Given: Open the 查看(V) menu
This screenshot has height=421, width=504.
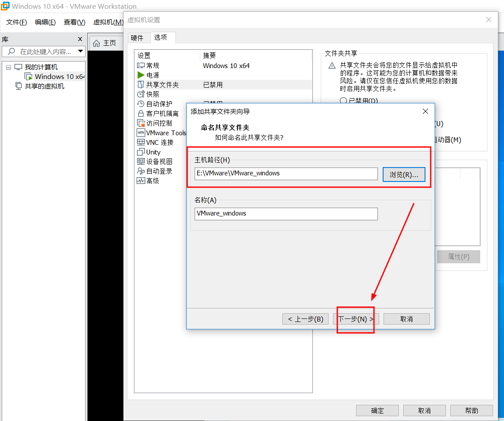Looking at the screenshot, I should [x=74, y=22].
